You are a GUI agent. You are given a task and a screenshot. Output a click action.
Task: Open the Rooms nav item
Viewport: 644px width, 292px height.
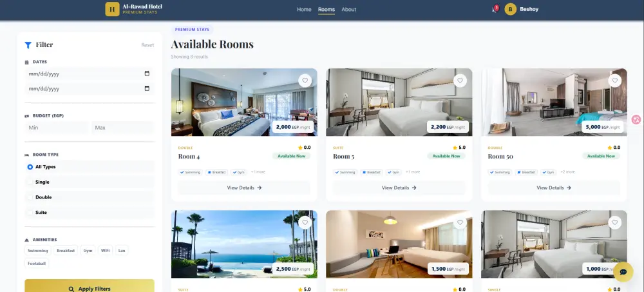pyautogui.click(x=326, y=10)
